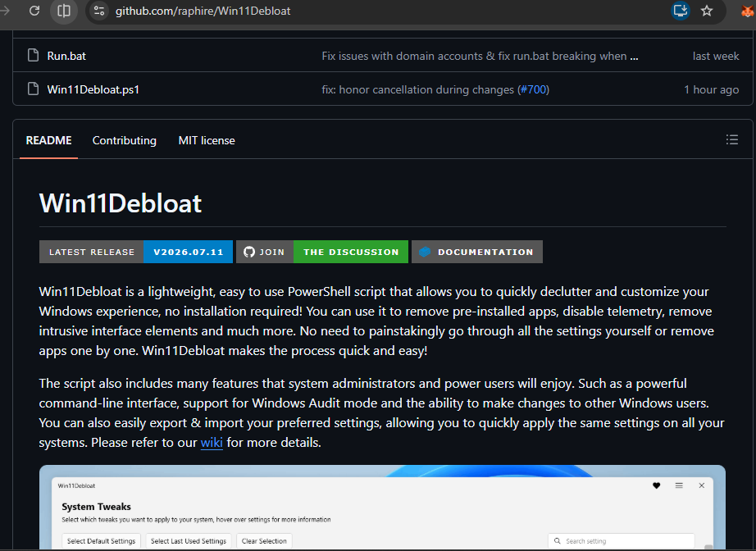
Task: Click the Win11Debloat README heading
Action: pyautogui.click(x=120, y=203)
